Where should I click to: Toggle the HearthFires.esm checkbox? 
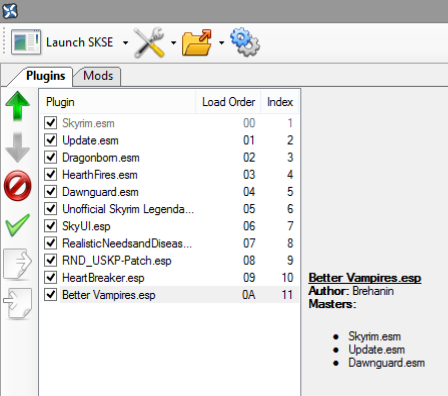[51, 174]
